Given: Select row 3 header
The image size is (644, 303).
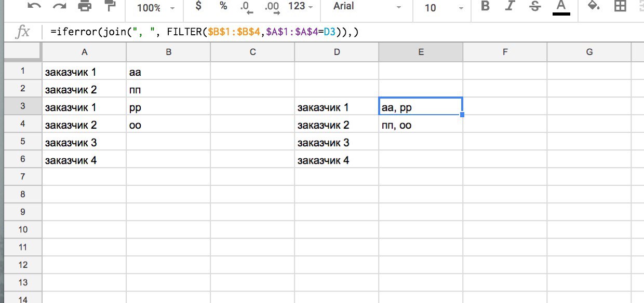Looking at the screenshot, I should pos(22,107).
